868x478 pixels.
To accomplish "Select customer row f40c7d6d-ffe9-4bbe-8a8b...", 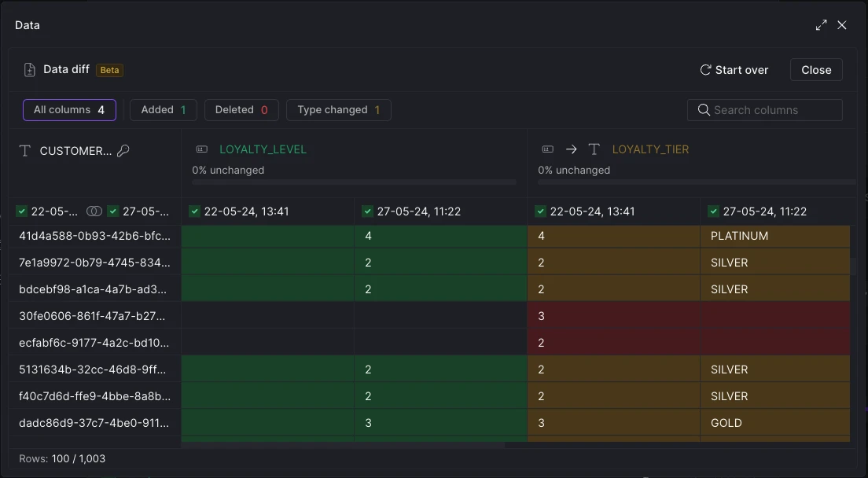I will [94, 396].
